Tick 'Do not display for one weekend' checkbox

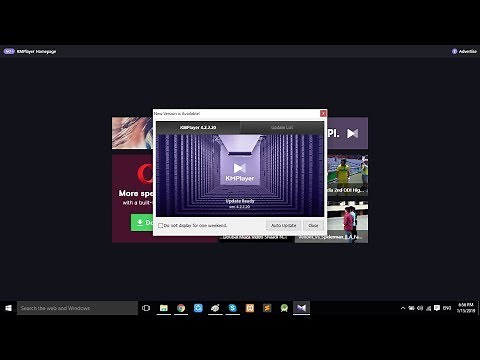tap(161, 226)
